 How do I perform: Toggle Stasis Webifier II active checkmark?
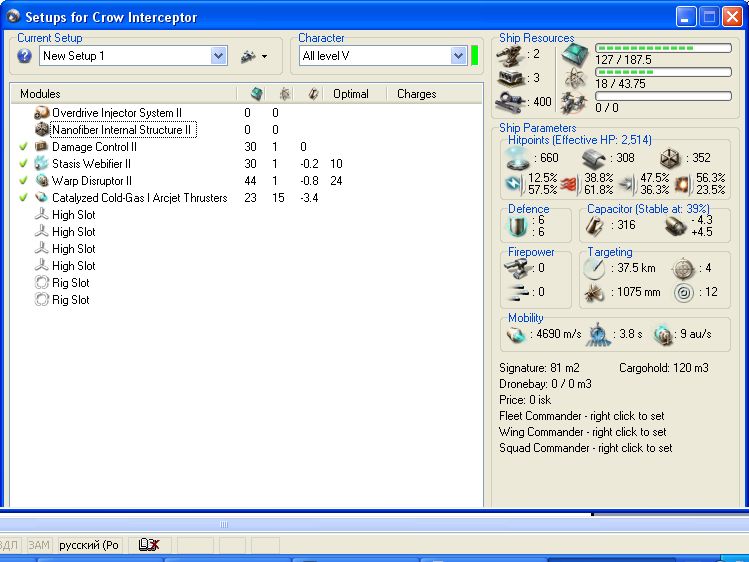point(23,164)
